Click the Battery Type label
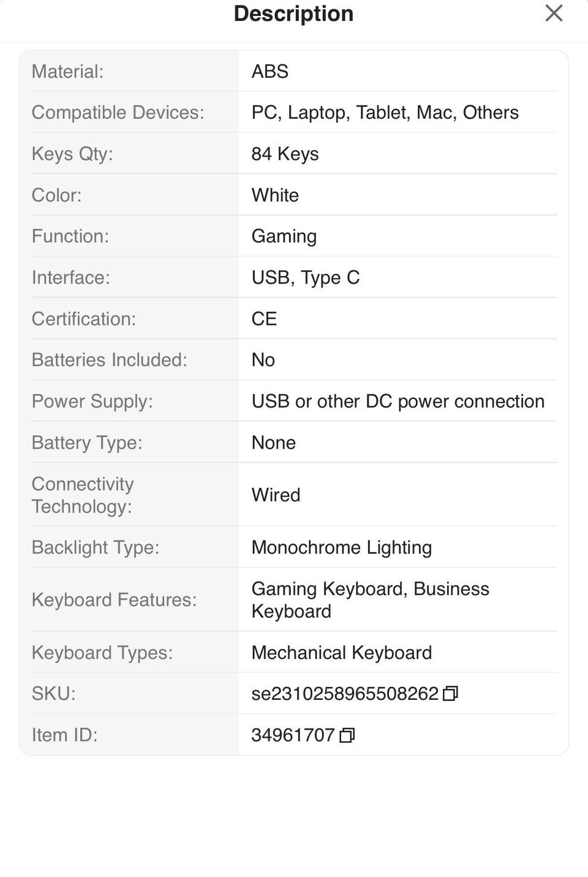The width and height of the screenshot is (588, 877). 87,442
